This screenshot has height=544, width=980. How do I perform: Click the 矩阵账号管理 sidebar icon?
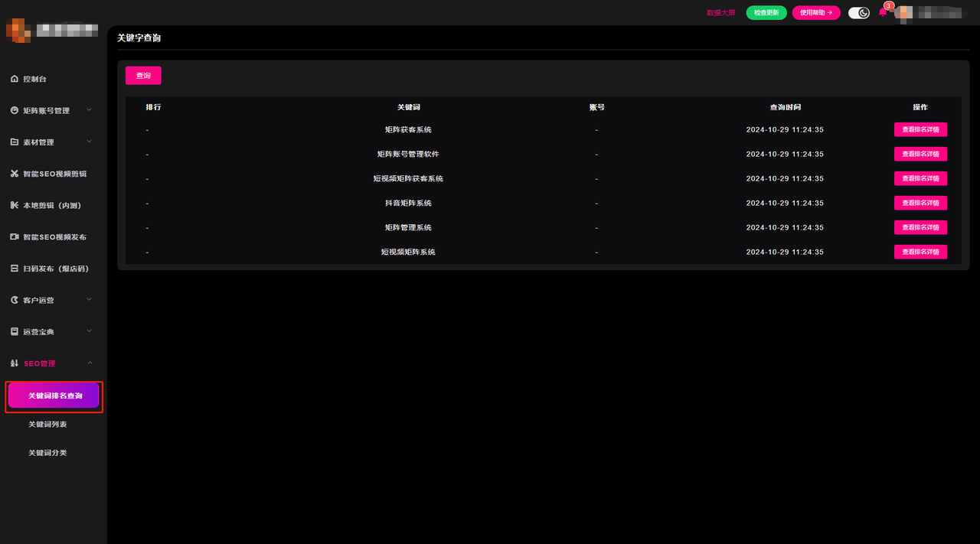(15, 110)
